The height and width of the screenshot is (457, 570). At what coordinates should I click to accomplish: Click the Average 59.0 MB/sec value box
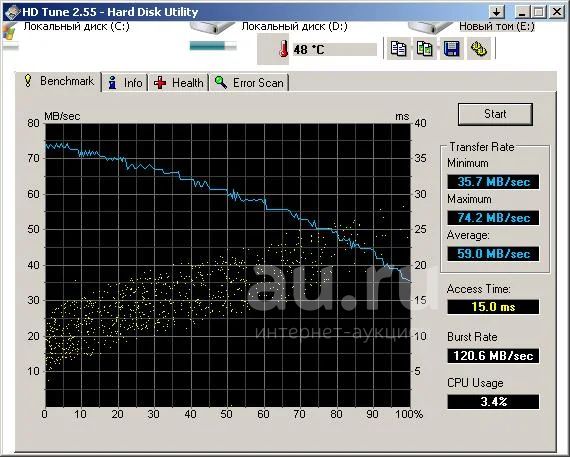[x=493, y=254]
